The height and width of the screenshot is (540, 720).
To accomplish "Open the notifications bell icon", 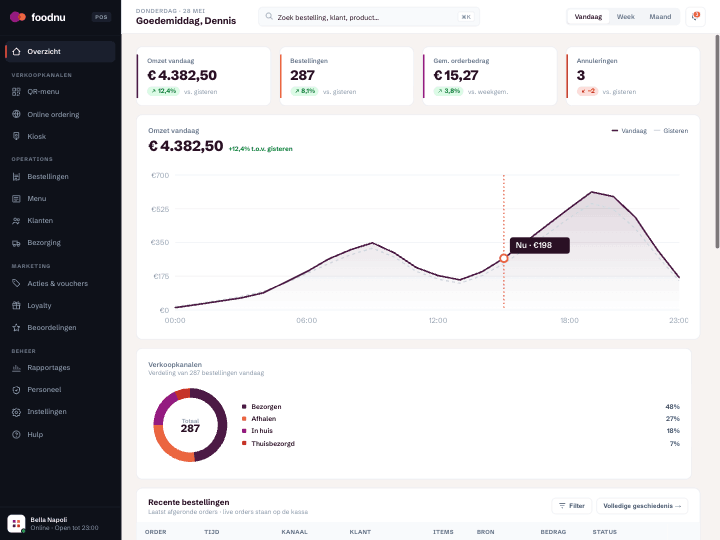I will (x=695, y=17).
